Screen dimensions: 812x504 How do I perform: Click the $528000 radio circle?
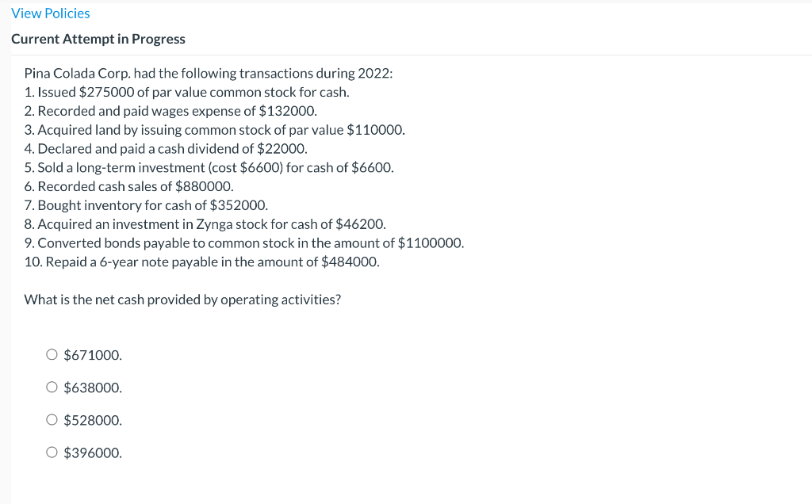tap(52, 419)
